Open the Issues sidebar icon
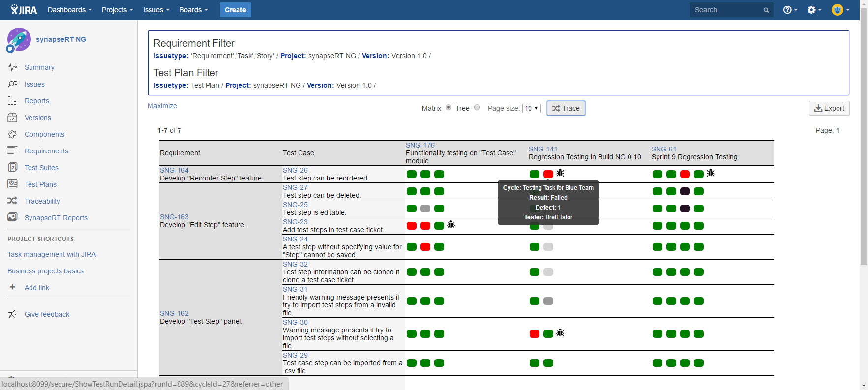The height and width of the screenshot is (390, 868). (12, 84)
